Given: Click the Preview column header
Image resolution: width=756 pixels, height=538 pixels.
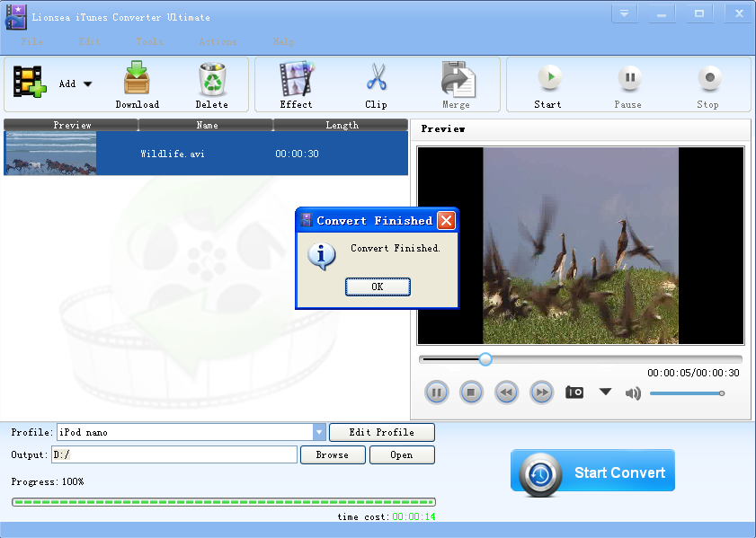Looking at the screenshot, I should [x=71, y=125].
